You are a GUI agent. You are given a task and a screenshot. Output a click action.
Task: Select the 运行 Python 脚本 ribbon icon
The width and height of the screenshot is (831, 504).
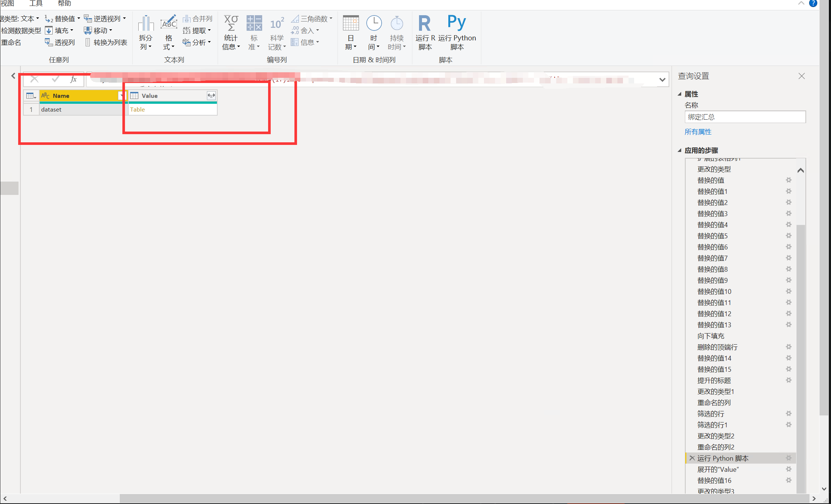[457, 31]
